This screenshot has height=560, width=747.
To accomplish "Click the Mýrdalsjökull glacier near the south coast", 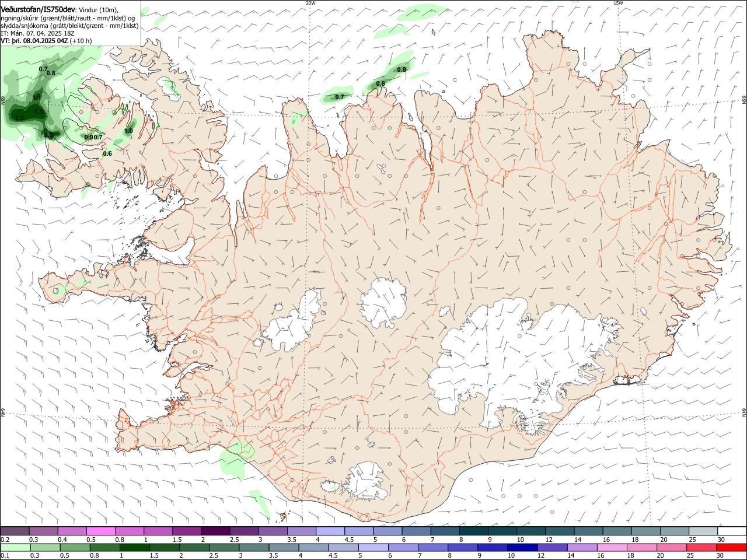I will (x=366, y=482).
